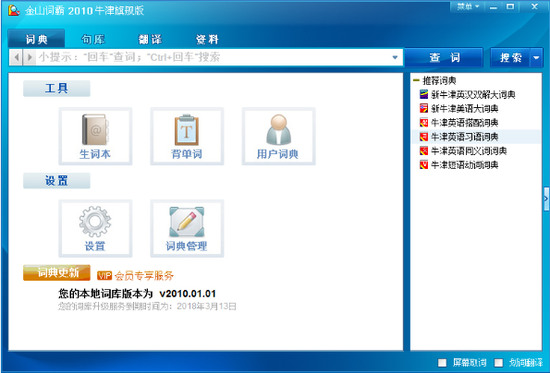Click the 金山词霸 app logo icon
Screen dimensions: 550x373
point(14,10)
